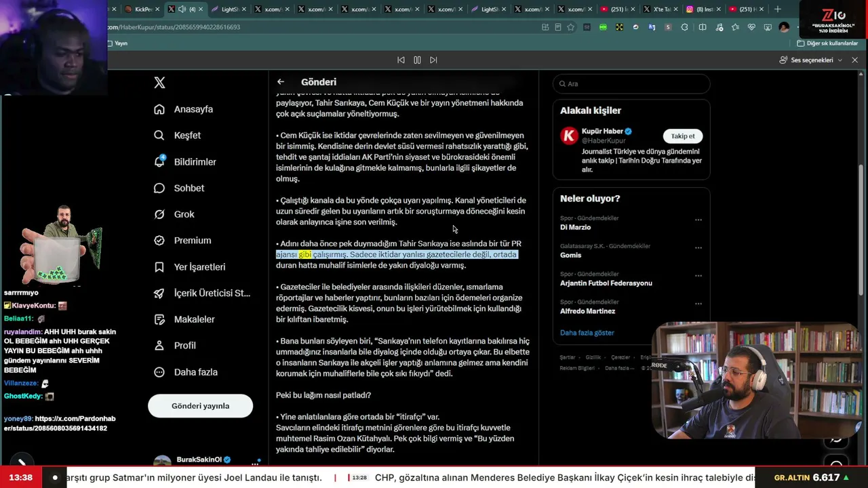This screenshot has height=488, width=868.
Task: Open options for Alfredo Martinez trend
Action: [698, 304]
